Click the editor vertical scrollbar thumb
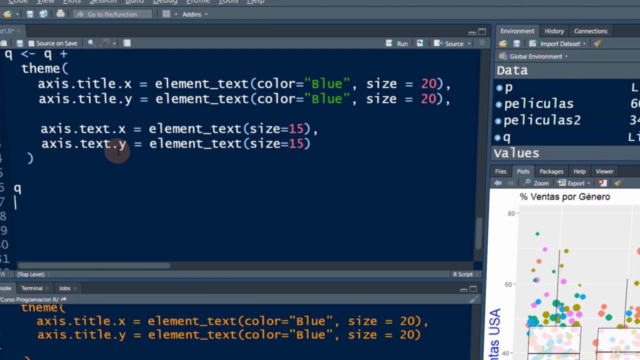 click(478, 233)
